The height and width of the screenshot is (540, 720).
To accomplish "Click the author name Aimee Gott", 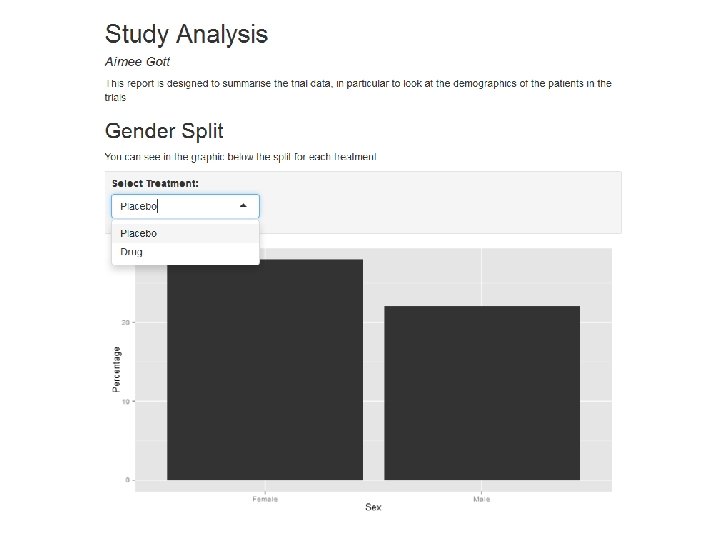I will pos(138,61).
